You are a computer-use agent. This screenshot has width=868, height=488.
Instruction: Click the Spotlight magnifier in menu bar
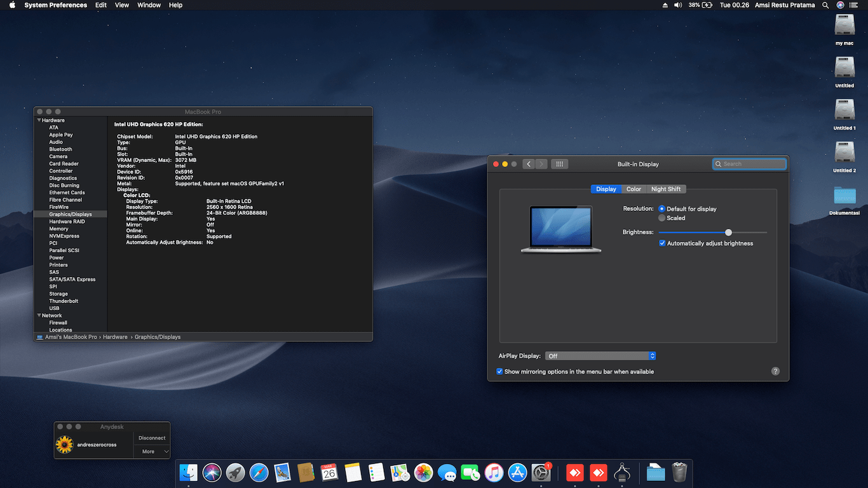[x=825, y=5]
